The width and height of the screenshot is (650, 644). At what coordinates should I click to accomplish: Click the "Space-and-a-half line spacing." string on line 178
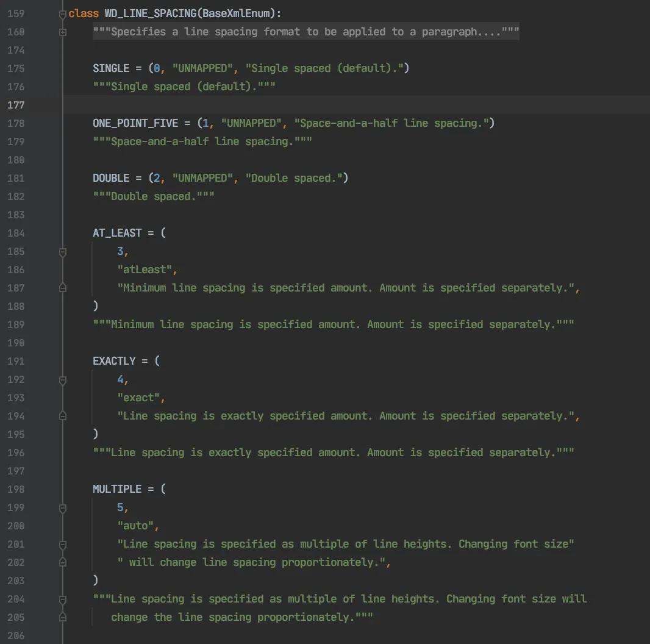[391, 123]
